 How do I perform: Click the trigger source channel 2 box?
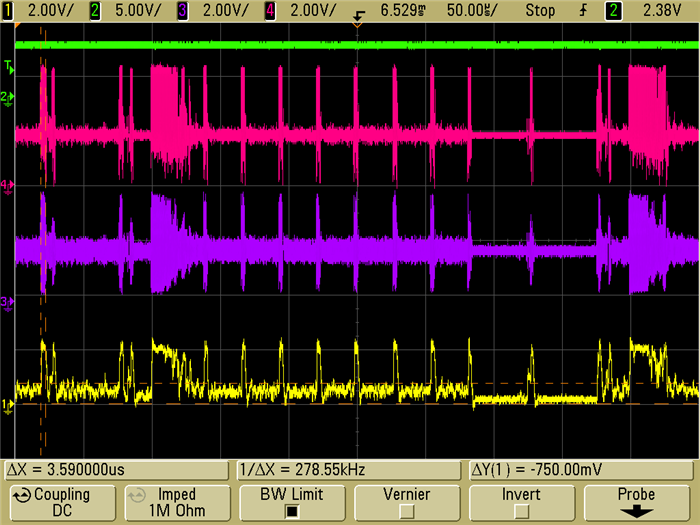[613, 11]
